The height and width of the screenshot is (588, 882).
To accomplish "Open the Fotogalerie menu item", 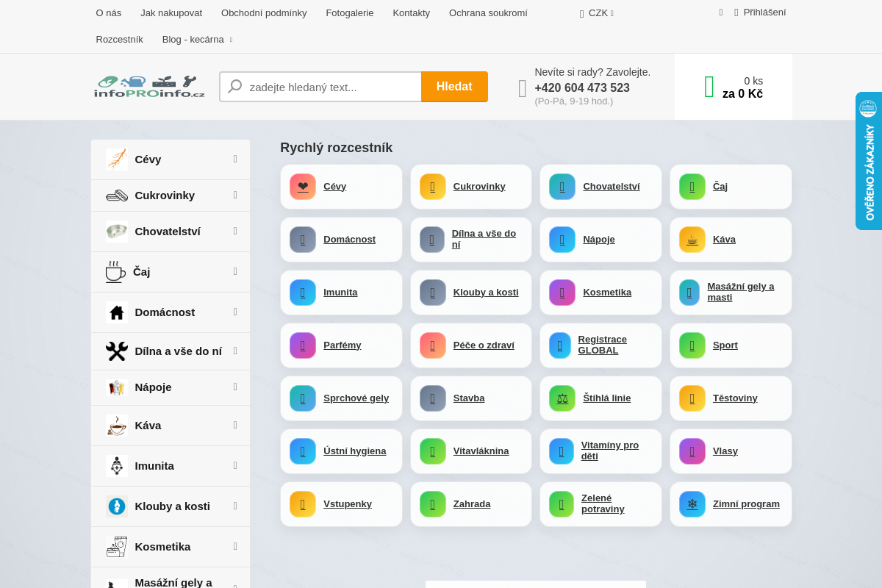I will click(349, 13).
